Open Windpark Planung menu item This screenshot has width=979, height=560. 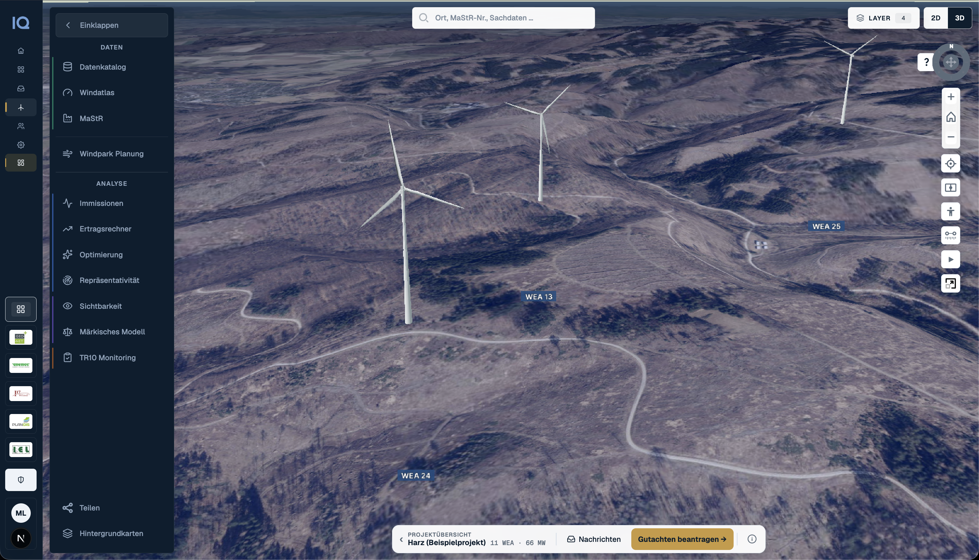point(112,154)
